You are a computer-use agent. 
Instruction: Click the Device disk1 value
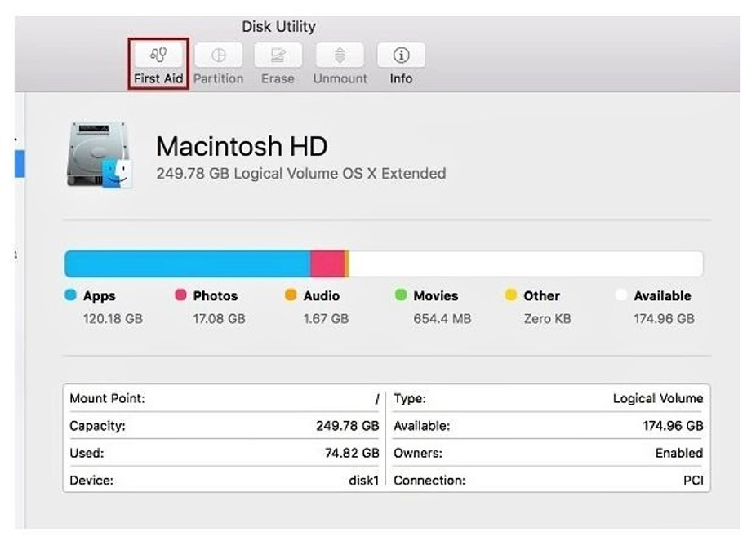click(x=363, y=481)
